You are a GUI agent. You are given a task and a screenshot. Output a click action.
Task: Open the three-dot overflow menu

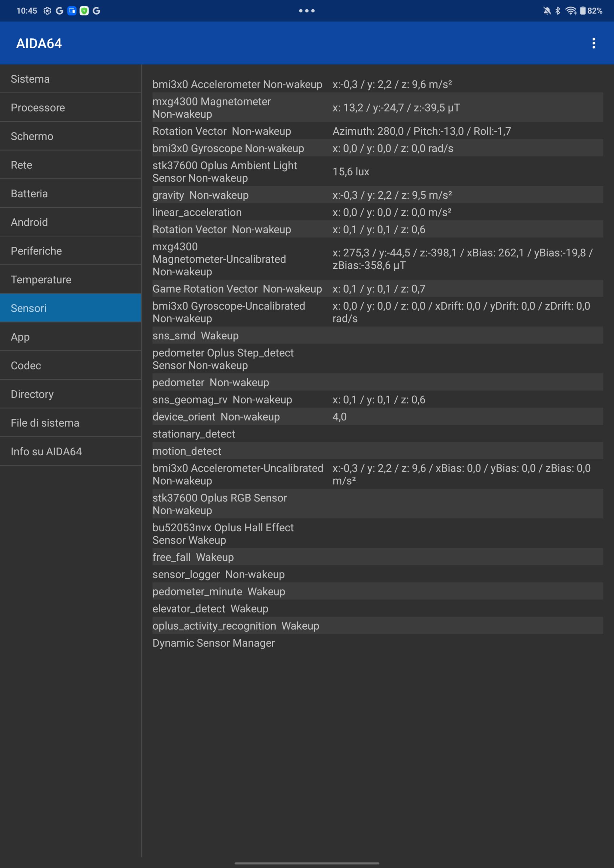tap(594, 43)
